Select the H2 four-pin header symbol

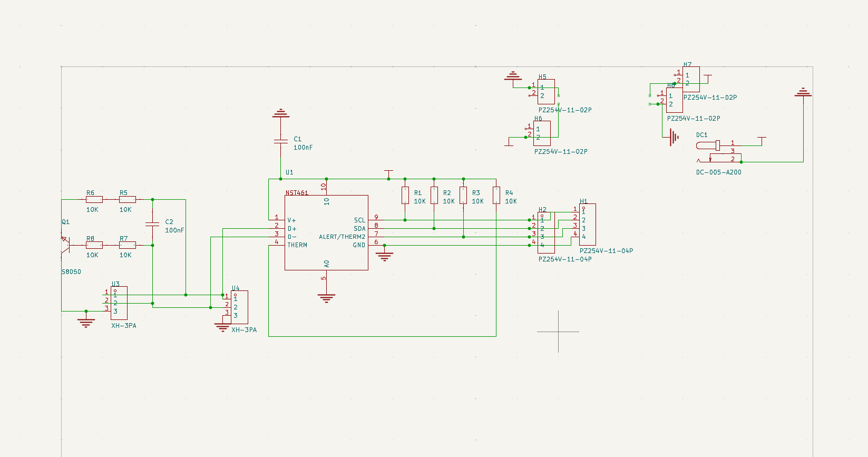click(546, 232)
